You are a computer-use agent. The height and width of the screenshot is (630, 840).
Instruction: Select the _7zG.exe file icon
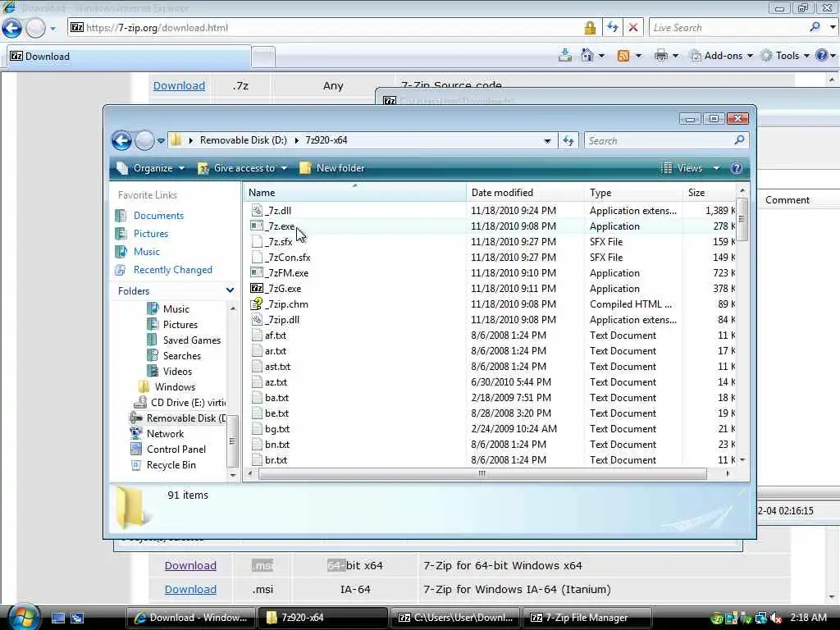click(257, 288)
